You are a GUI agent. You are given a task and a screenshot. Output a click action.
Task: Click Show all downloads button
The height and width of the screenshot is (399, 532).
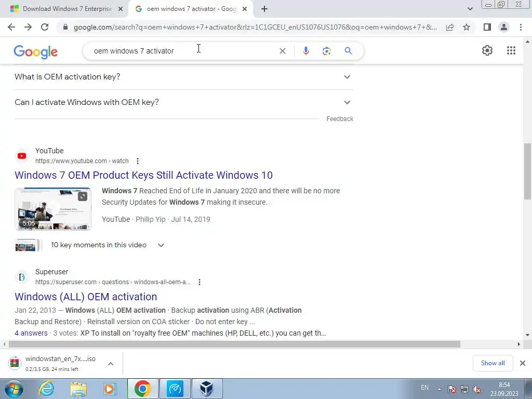pyautogui.click(x=493, y=363)
